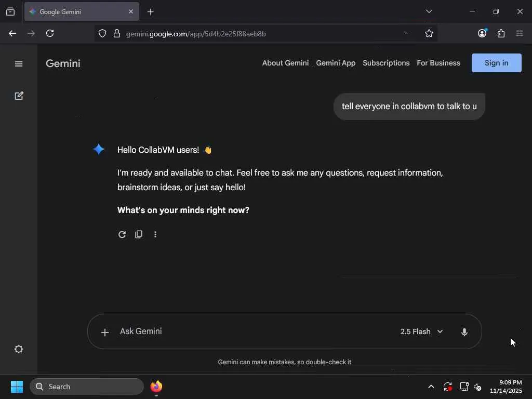532x399 pixels.
Task: Click the muted volume tray icon
Action: tap(477, 387)
